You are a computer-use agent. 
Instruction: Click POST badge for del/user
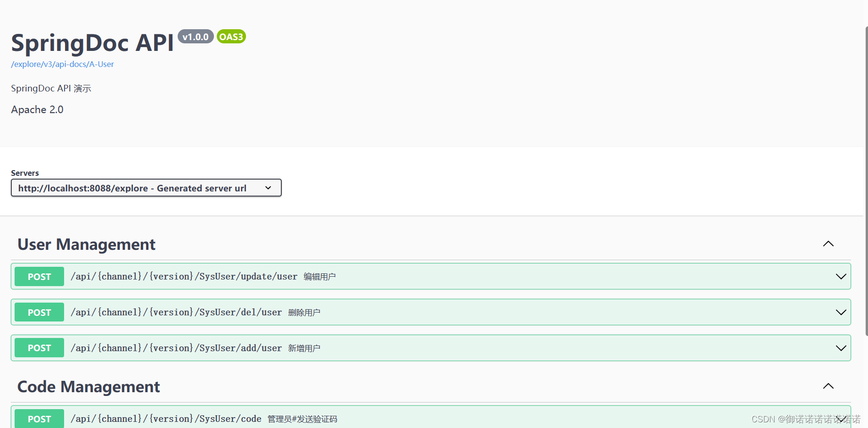[x=39, y=313]
